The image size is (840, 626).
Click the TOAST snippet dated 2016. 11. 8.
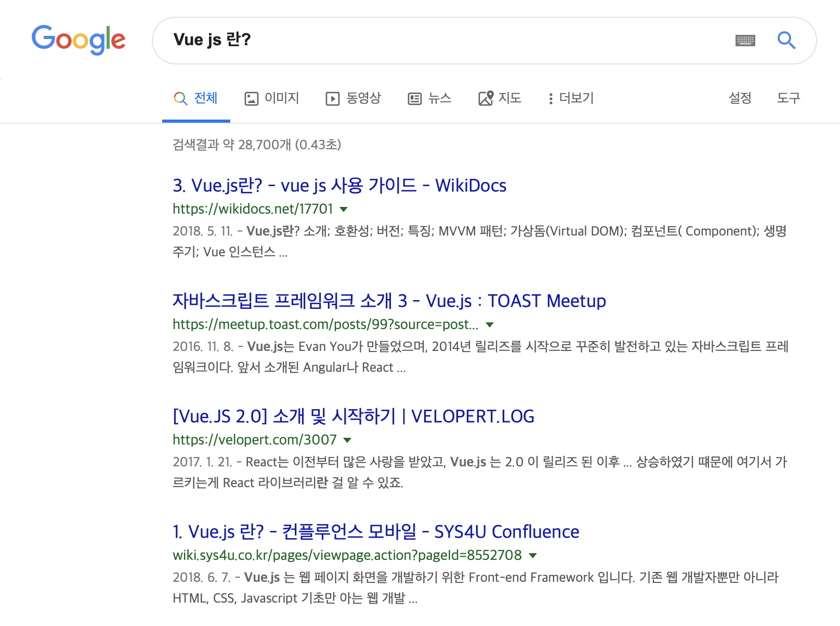481,357
